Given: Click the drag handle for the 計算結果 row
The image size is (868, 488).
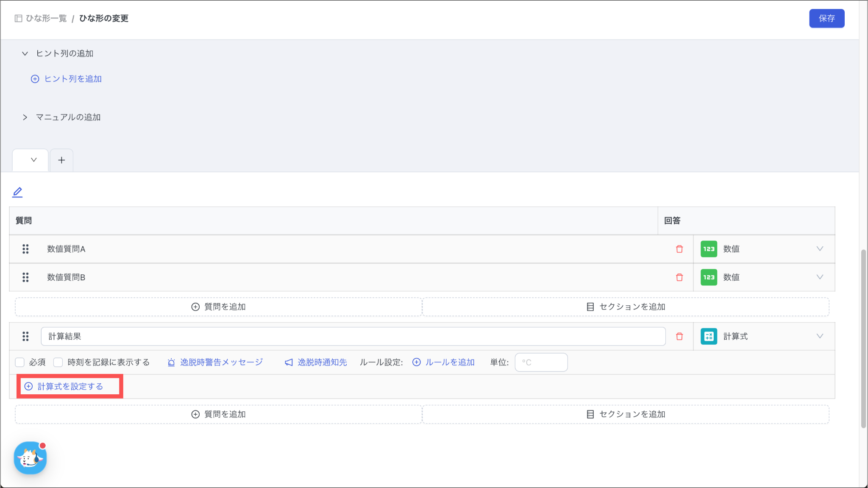Looking at the screenshot, I should click(x=25, y=336).
